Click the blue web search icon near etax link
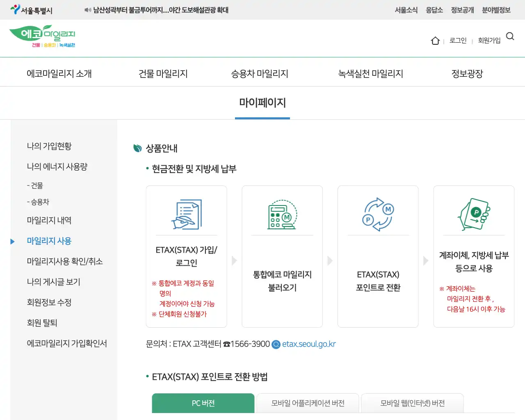The width and height of the screenshot is (525, 420). click(x=276, y=345)
